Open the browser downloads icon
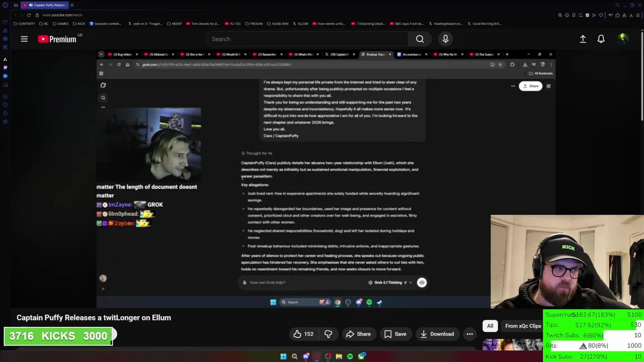The height and width of the screenshot is (362, 644). coord(631,15)
